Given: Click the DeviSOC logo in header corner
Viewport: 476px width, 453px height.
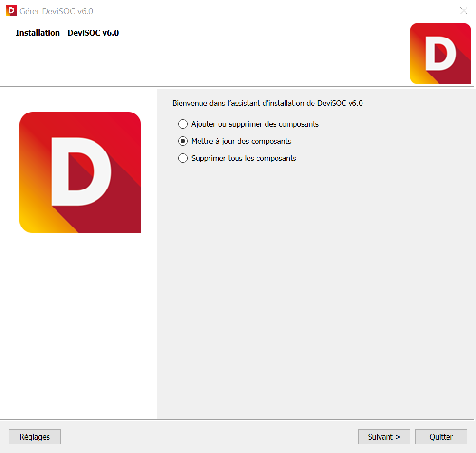Looking at the screenshot, I should pos(440,54).
